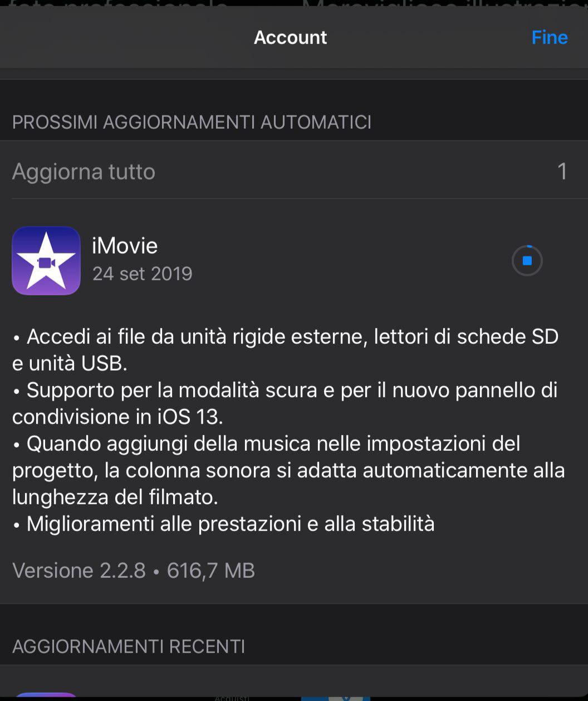Tap Aggiorna tutto to update all

click(x=84, y=172)
